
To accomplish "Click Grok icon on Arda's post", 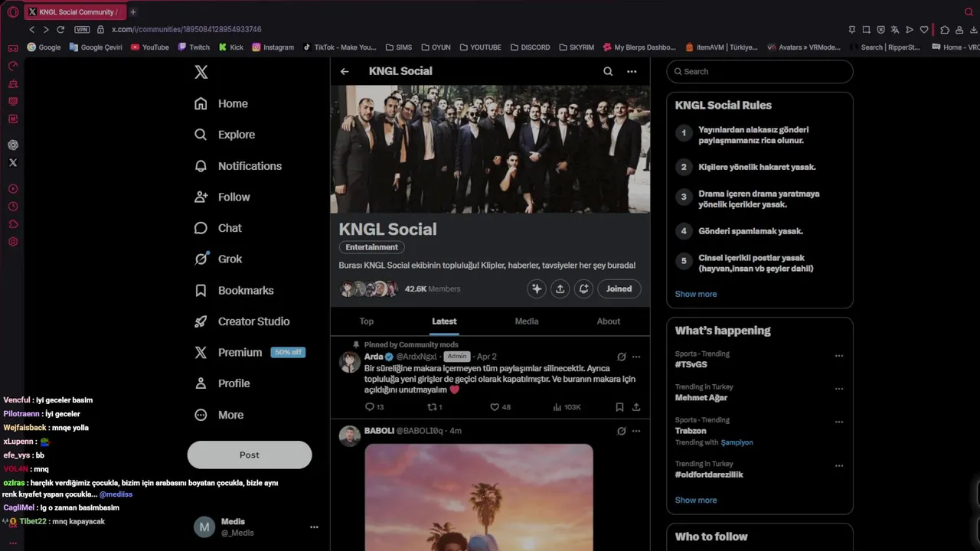I will coord(622,357).
